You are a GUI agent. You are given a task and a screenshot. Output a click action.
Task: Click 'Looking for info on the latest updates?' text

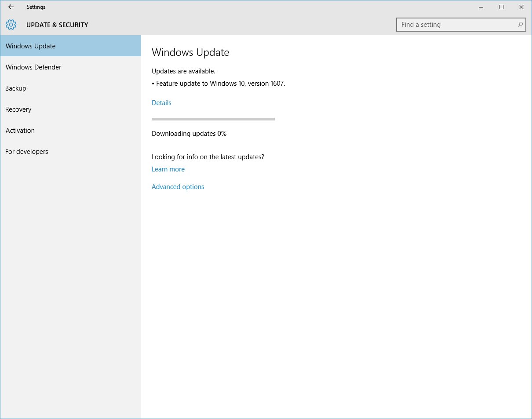pos(208,157)
